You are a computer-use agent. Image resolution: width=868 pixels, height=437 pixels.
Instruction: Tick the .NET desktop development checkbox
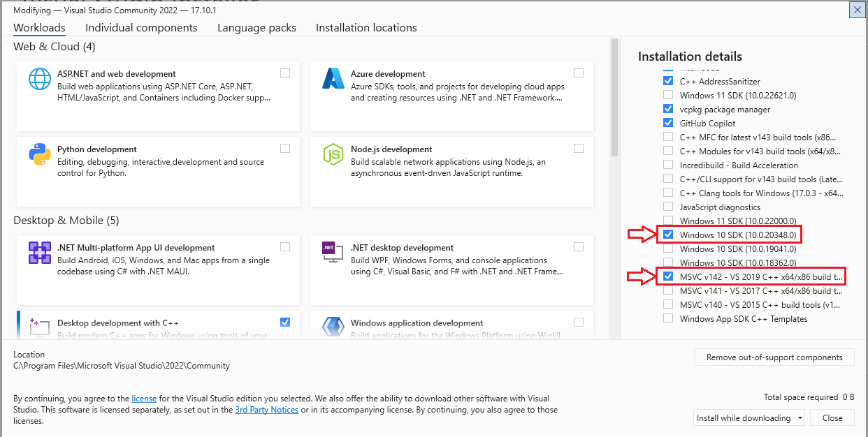(x=579, y=246)
